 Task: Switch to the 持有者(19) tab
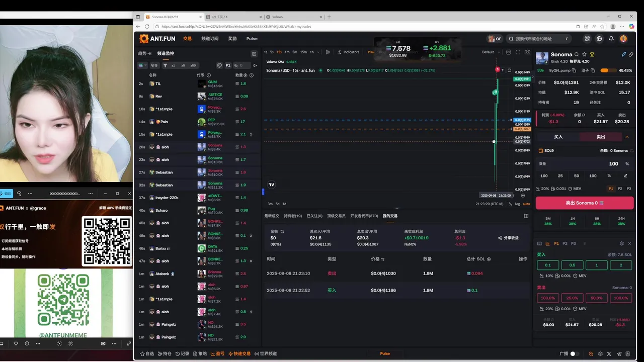(x=293, y=216)
